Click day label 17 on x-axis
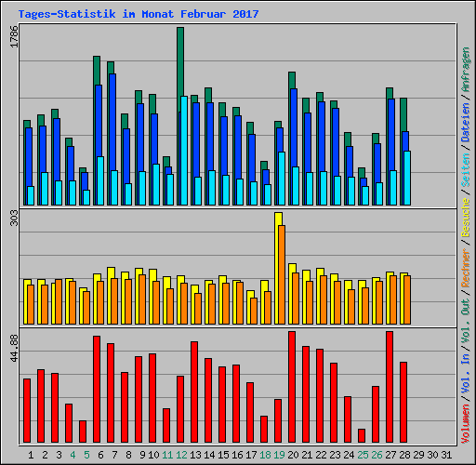Screen dimensions: 476x465 click(x=251, y=455)
